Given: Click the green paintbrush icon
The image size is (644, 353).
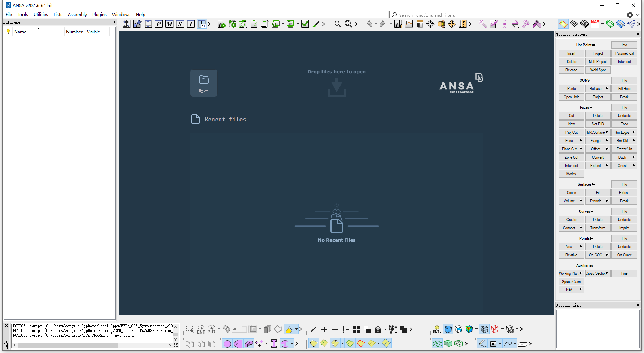Looking at the screenshot, I should click(x=316, y=24).
